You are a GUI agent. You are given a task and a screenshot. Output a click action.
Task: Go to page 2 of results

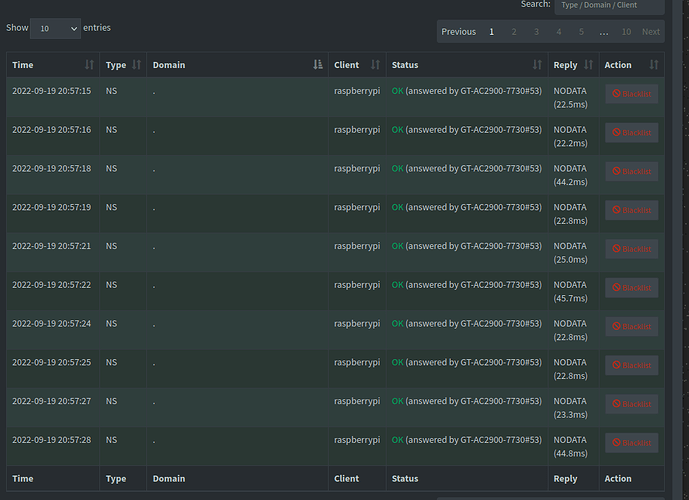pyautogui.click(x=514, y=32)
